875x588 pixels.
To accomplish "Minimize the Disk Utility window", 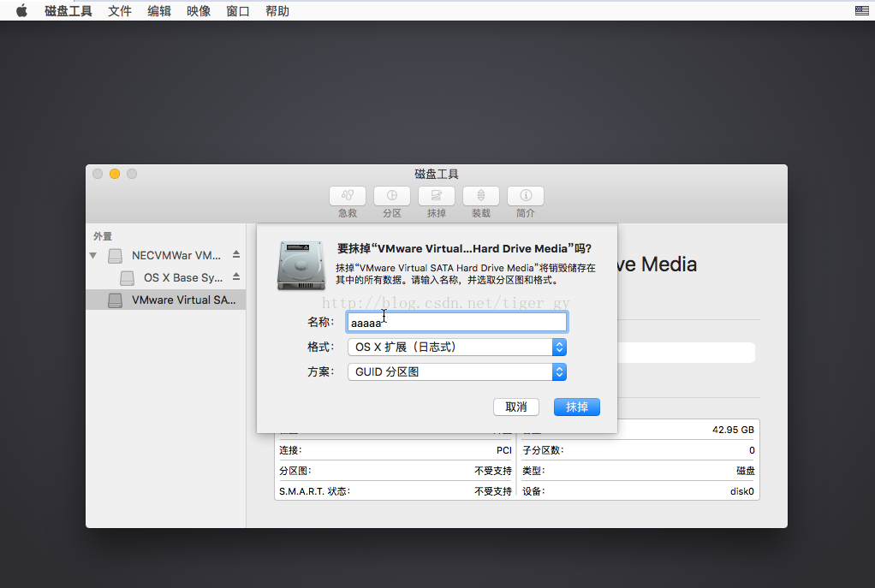I will click(x=115, y=174).
